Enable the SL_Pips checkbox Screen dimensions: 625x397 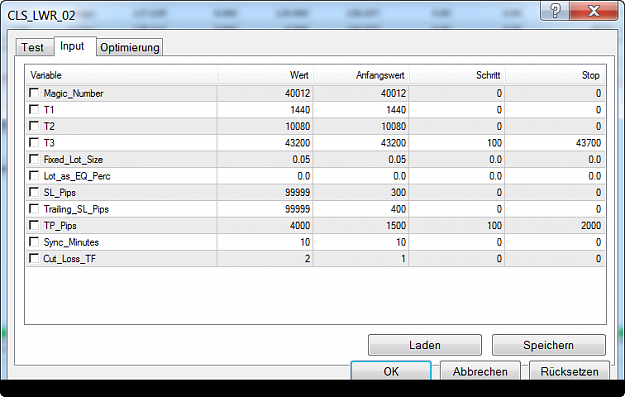tap(34, 193)
